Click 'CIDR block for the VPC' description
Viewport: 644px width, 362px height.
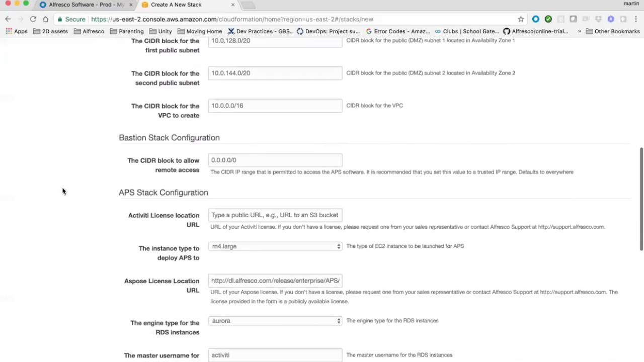374,106
